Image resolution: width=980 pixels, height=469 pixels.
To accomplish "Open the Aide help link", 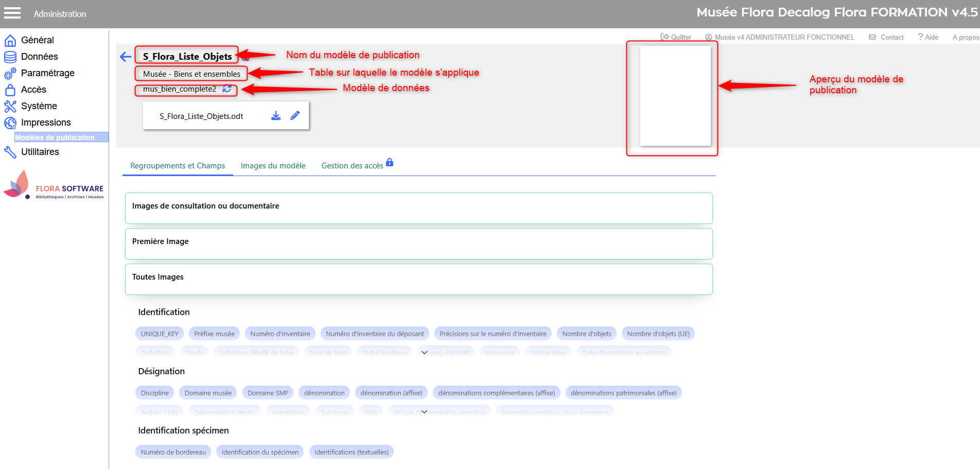I will [x=928, y=37].
